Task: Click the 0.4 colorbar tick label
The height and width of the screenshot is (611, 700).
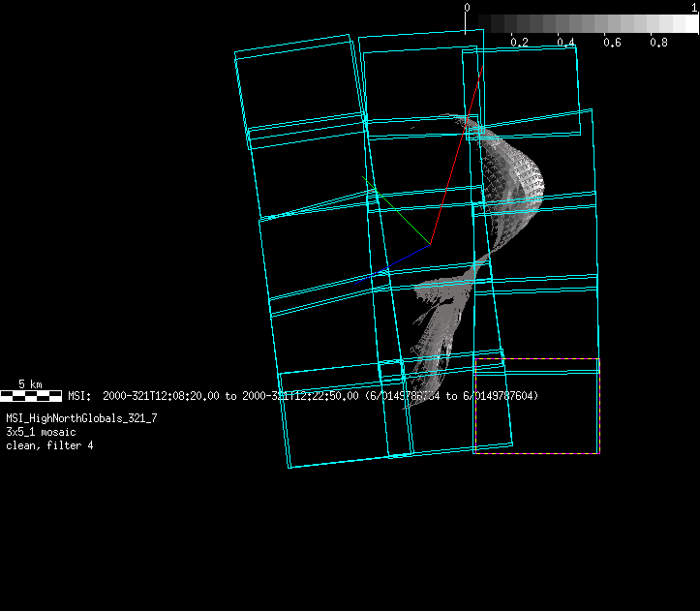Action: tap(565, 43)
